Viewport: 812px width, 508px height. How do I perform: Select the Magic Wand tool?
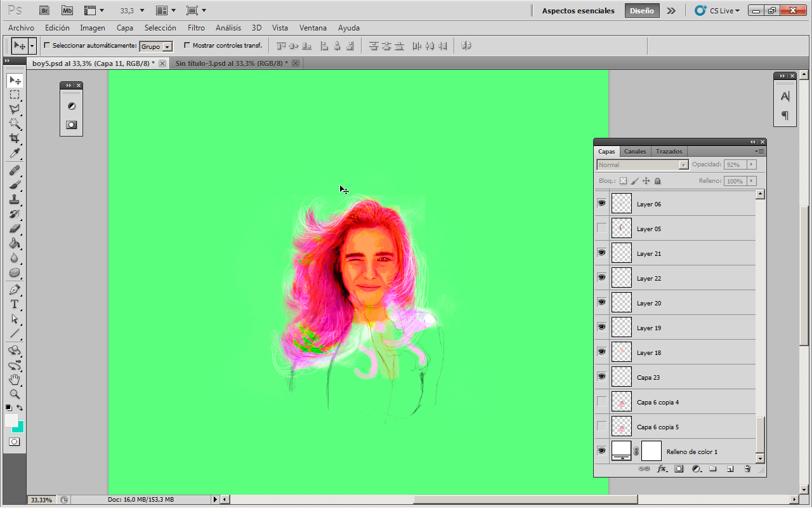[x=15, y=124]
